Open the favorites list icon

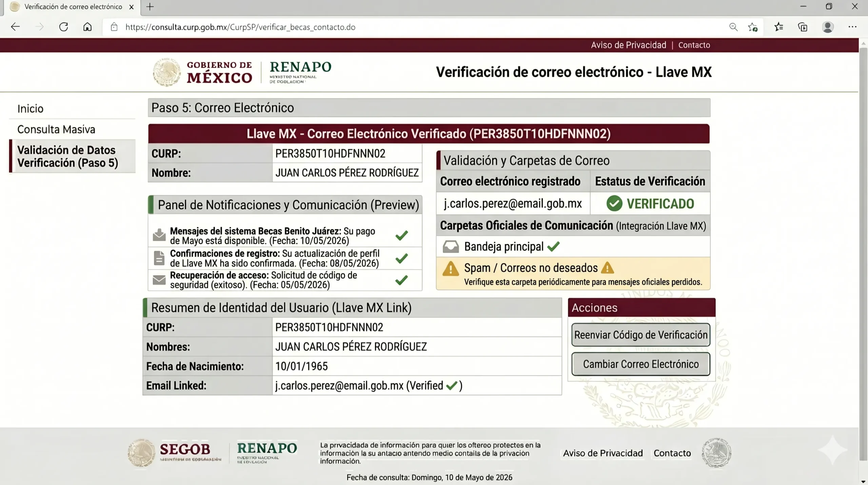coord(779,27)
